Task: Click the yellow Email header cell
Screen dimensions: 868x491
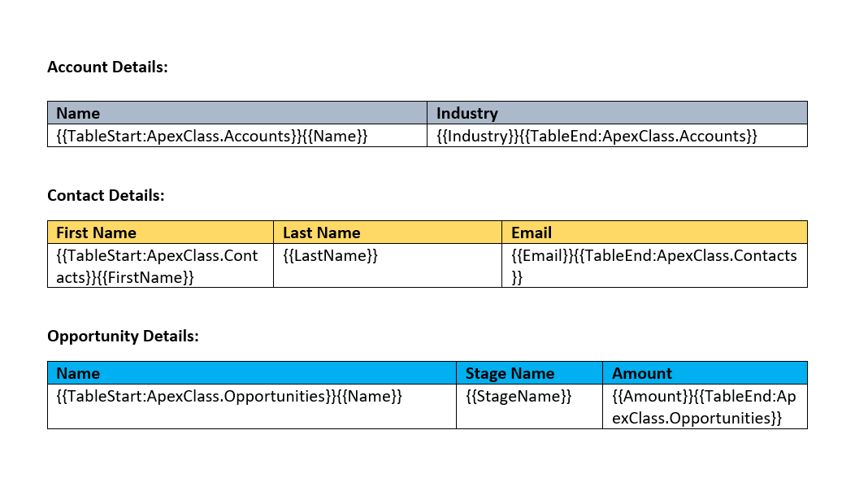Action: pos(655,232)
